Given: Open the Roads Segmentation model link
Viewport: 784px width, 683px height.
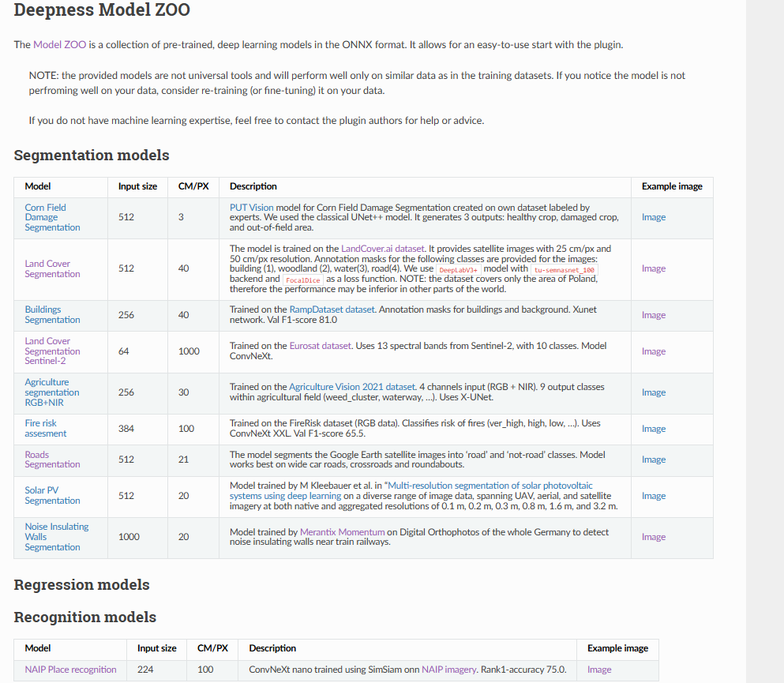Looking at the screenshot, I should pyautogui.click(x=52, y=459).
